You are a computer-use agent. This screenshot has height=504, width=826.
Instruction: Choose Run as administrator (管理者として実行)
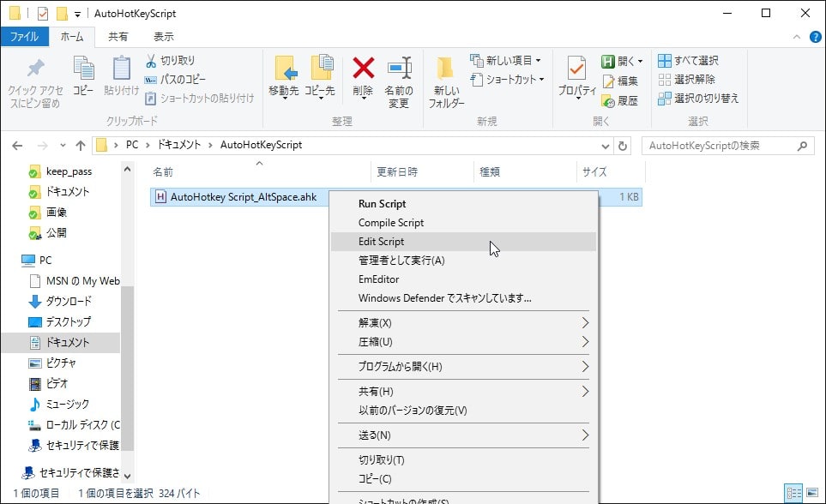point(463,261)
